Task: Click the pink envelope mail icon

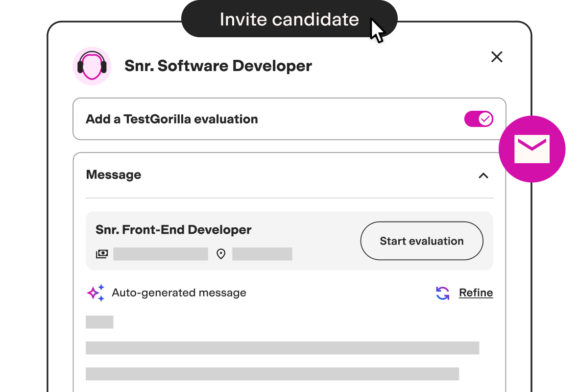Action: click(x=532, y=149)
